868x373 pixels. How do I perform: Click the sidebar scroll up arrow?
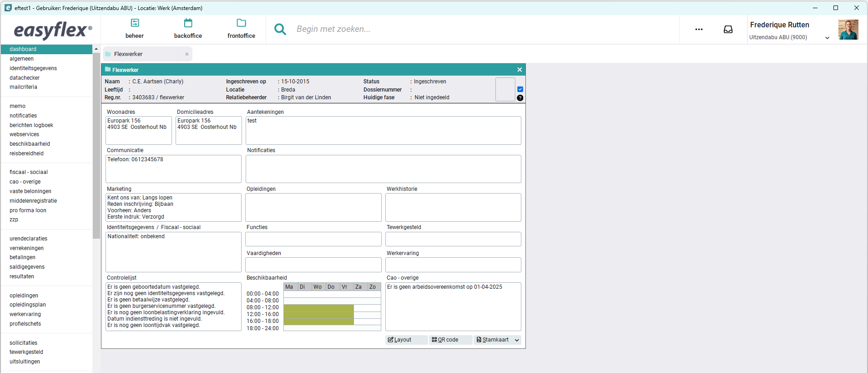(96, 49)
